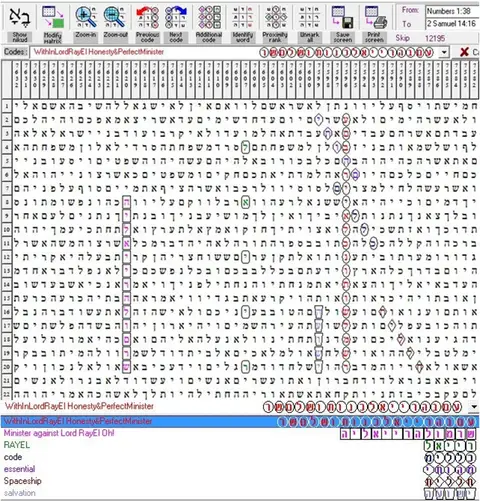
Task: Click the Codes label button
Action: tap(15, 52)
